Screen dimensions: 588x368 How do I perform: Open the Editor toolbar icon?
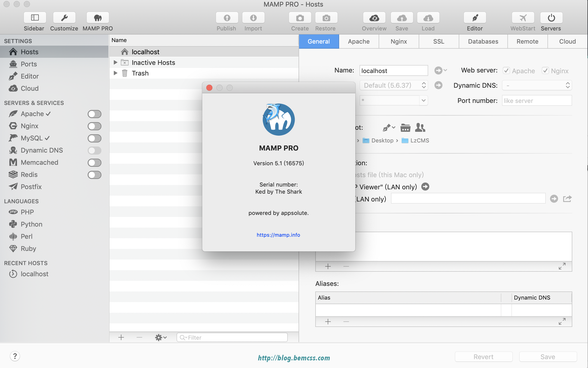pos(475,18)
